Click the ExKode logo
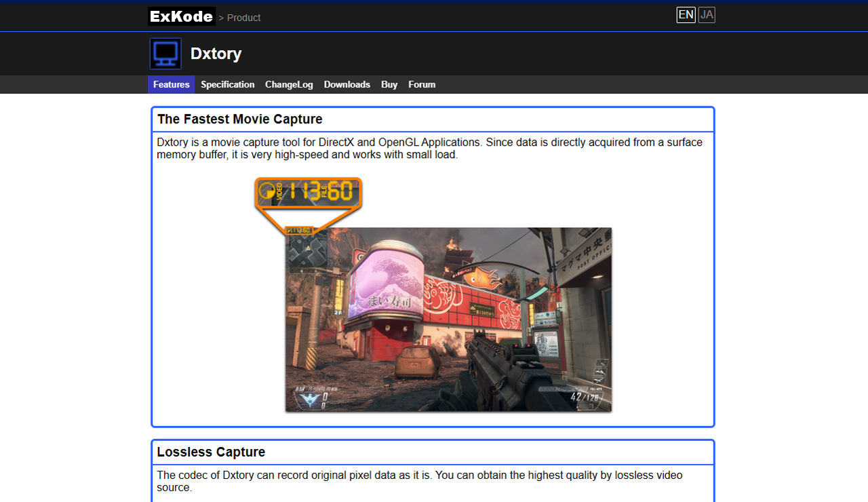Screen dimensions: 868x502 [x=181, y=17]
